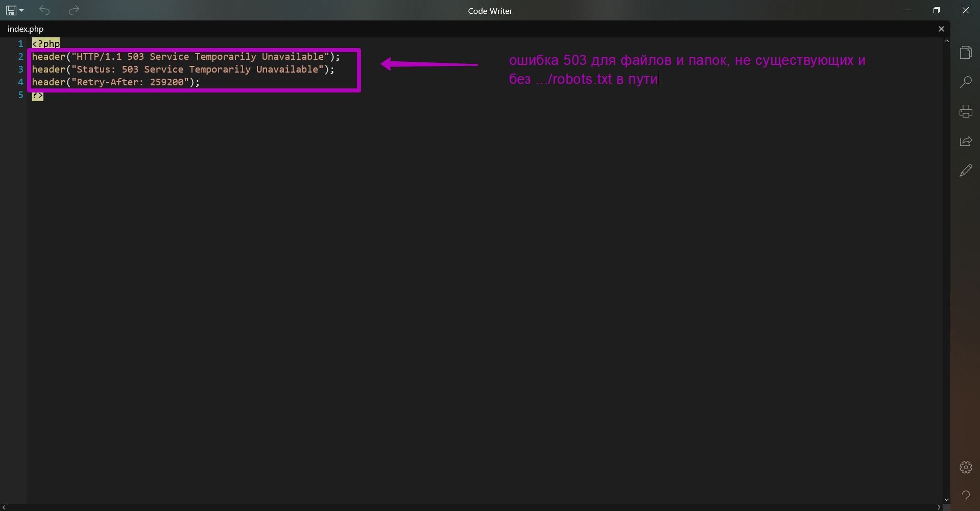This screenshot has width=980, height=511.
Task: Click the horizontal scrollbar left arrow
Action: 4,507
